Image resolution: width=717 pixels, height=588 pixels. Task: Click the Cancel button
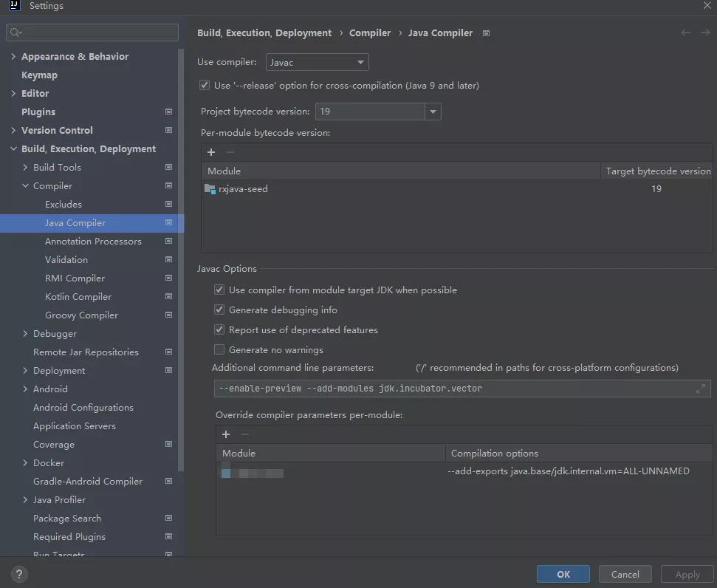click(x=625, y=574)
